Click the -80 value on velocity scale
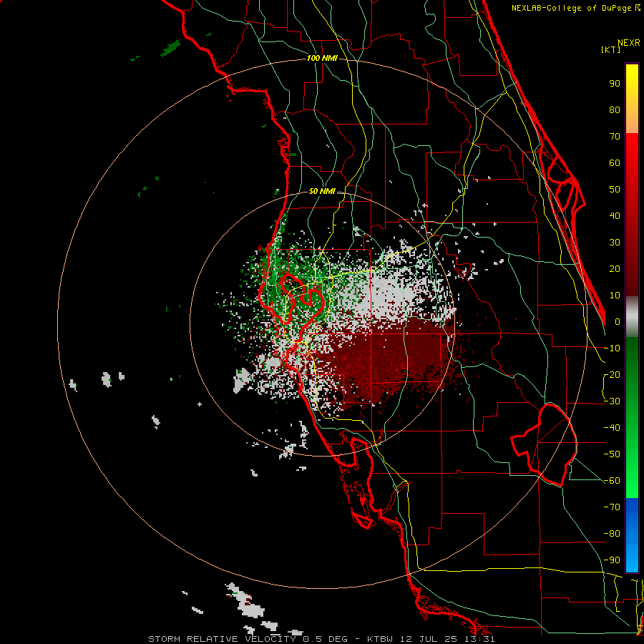Viewport: 644px width, 644px height. coord(612,534)
